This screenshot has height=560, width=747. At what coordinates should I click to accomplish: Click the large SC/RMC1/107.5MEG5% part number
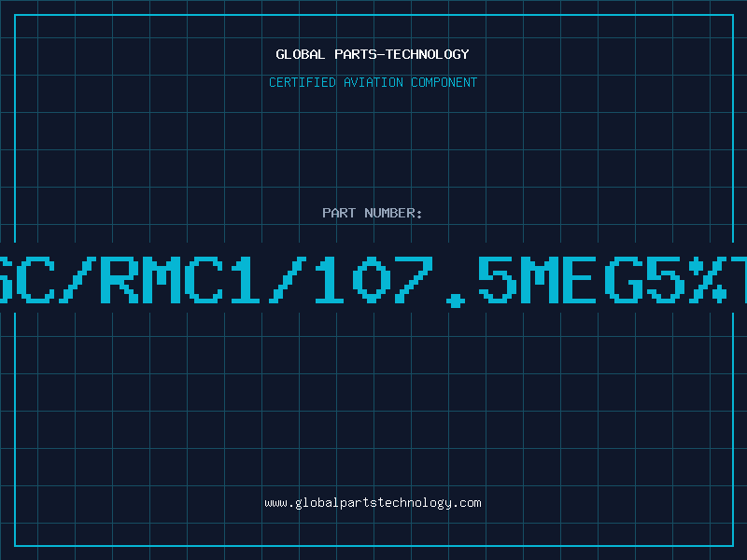pyautogui.click(x=373, y=281)
